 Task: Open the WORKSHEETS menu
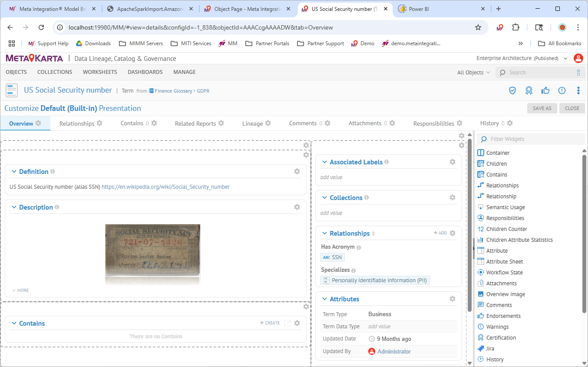tap(100, 72)
